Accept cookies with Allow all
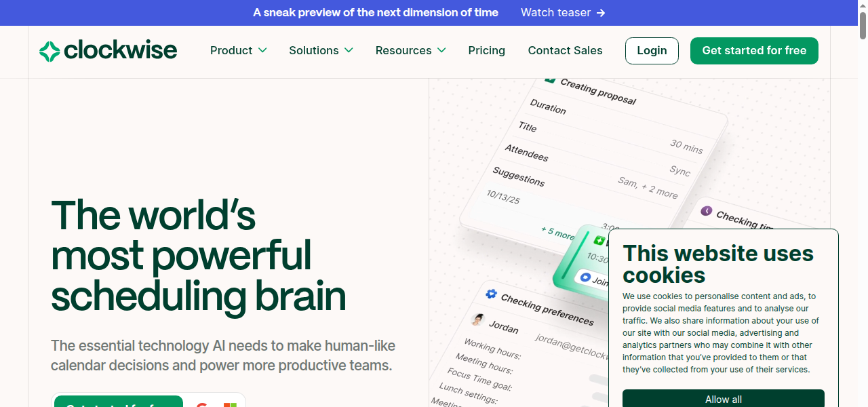Image resolution: width=868 pixels, height=407 pixels. (x=723, y=399)
